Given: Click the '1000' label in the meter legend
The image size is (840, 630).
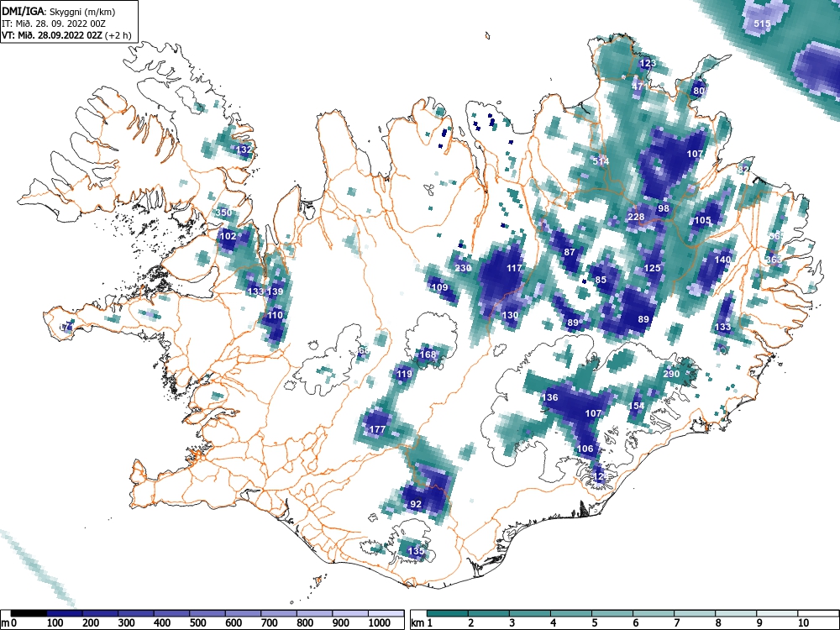Looking at the screenshot, I should (x=380, y=623).
